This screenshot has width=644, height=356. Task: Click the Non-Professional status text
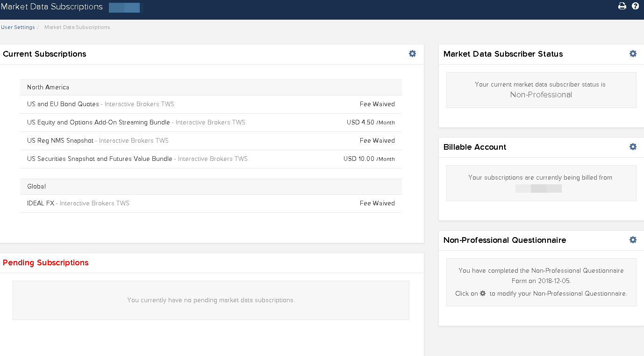541,94
